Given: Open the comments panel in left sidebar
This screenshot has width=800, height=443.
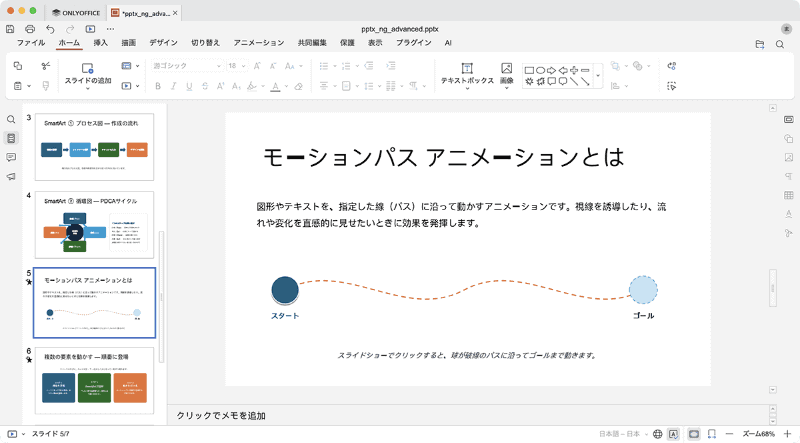Looking at the screenshot, I should (x=11, y=158).
